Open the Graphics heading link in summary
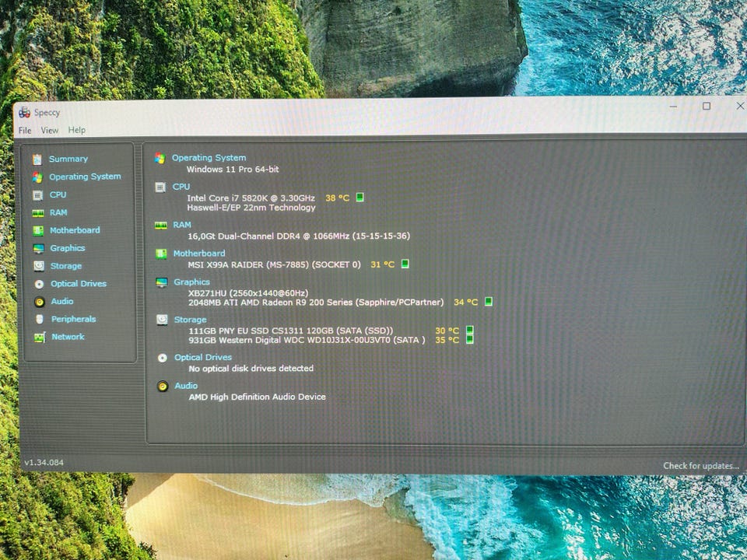 pos(191,282)
